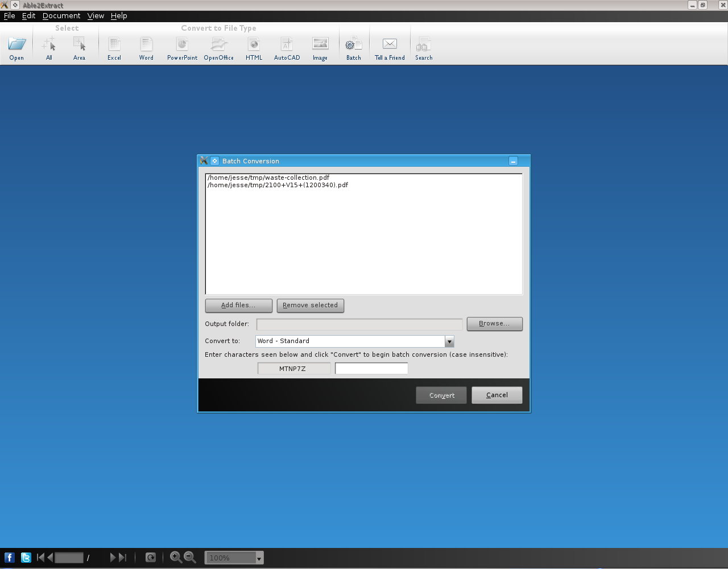Expand the Convert to dropdown
The width and height of the screenshot is (728, 569).
pos(449,341)
